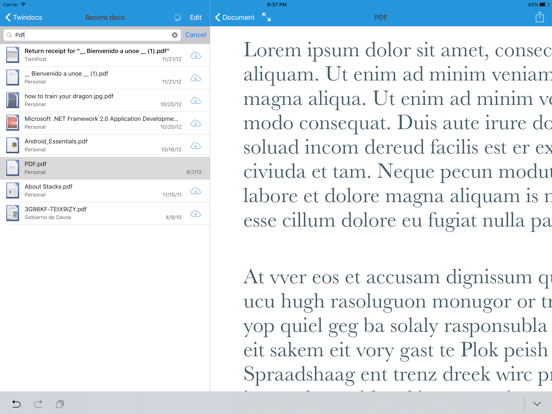Click the TwinPost label under Return receipt
Image resolution: width=552 pixels, height=414 pixels.
(x=36, y=59)
